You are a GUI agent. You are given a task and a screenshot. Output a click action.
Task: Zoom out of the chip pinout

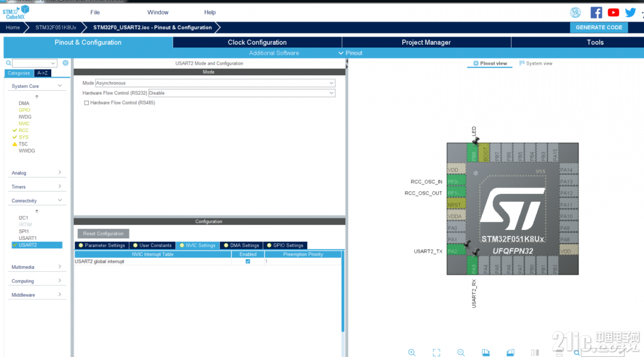point(461,352)
